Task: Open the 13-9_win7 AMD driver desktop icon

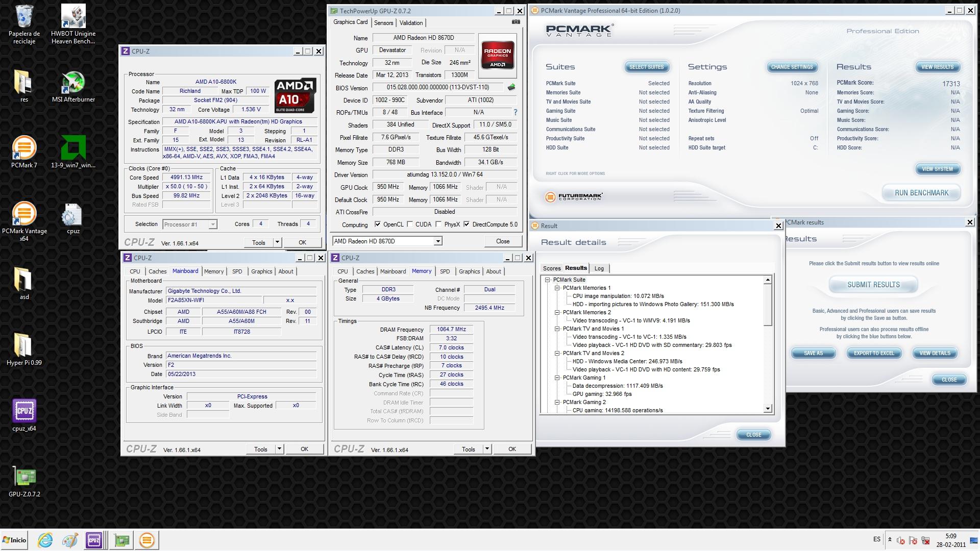Action: [73, 152]
